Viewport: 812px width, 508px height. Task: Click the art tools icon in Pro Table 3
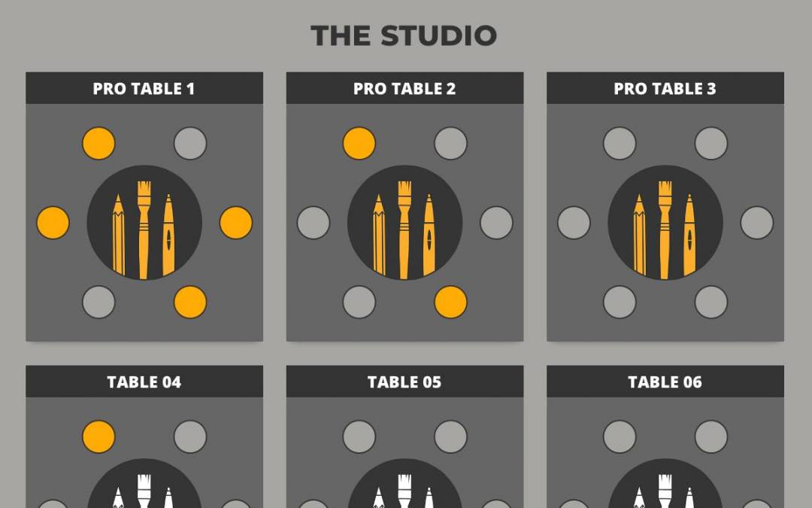(x=665, y=230)
